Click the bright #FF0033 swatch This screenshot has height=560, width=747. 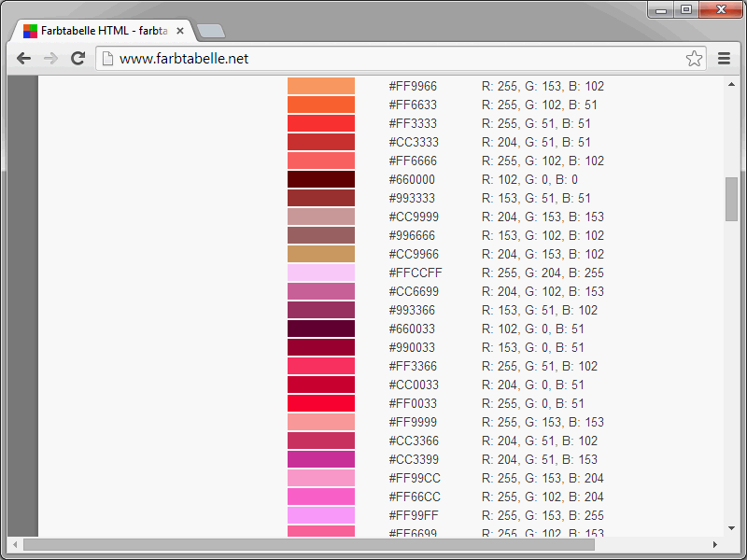point(321,403)
